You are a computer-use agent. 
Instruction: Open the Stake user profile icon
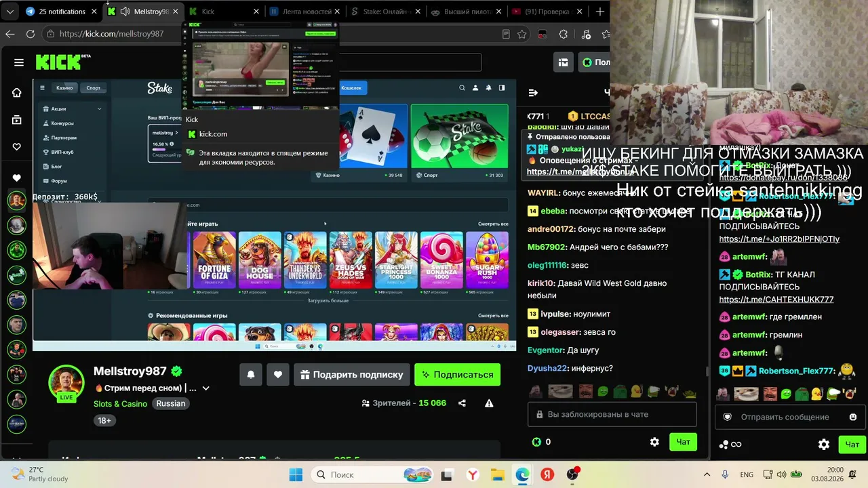pyautogui.click(x=475, y=87)
